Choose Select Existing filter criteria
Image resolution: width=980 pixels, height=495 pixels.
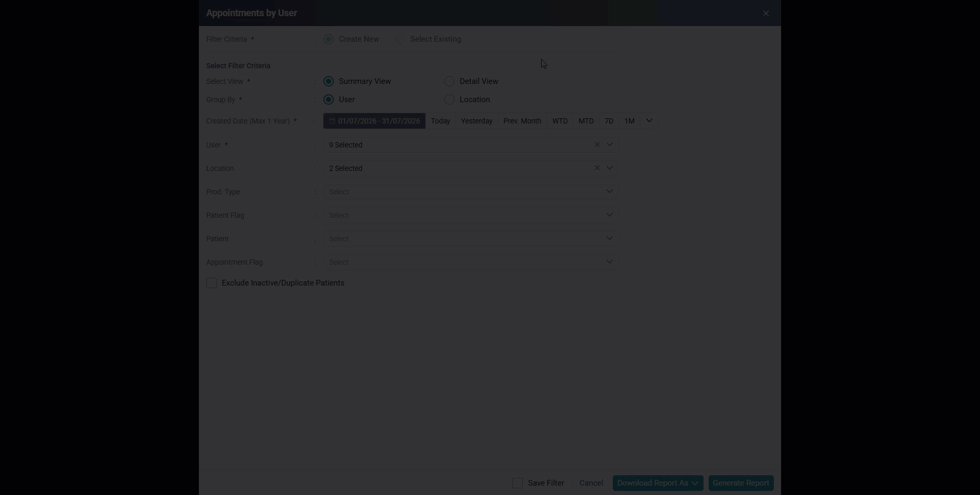tap(400, 39)
